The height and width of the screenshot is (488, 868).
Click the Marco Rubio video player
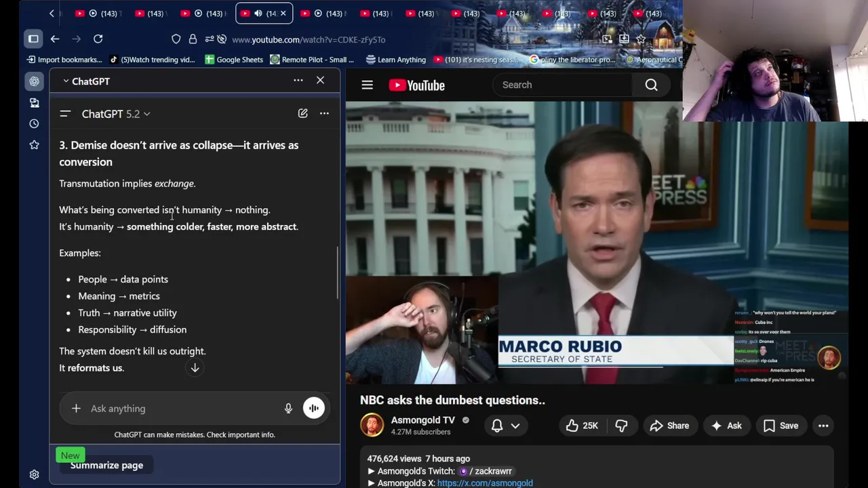pyautogui.click(x=597, y=243)
